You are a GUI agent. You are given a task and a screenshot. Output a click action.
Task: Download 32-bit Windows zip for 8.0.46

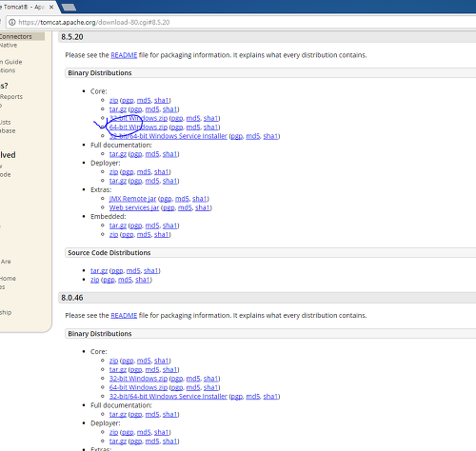click(x=138, y=379)
